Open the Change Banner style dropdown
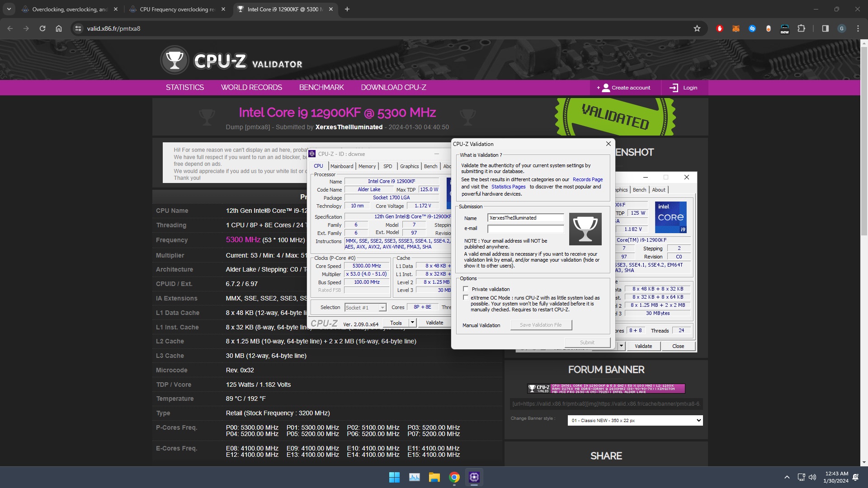The width and height of the screenshot is (868, 488). pyautogui.click(x=635, y=420)
